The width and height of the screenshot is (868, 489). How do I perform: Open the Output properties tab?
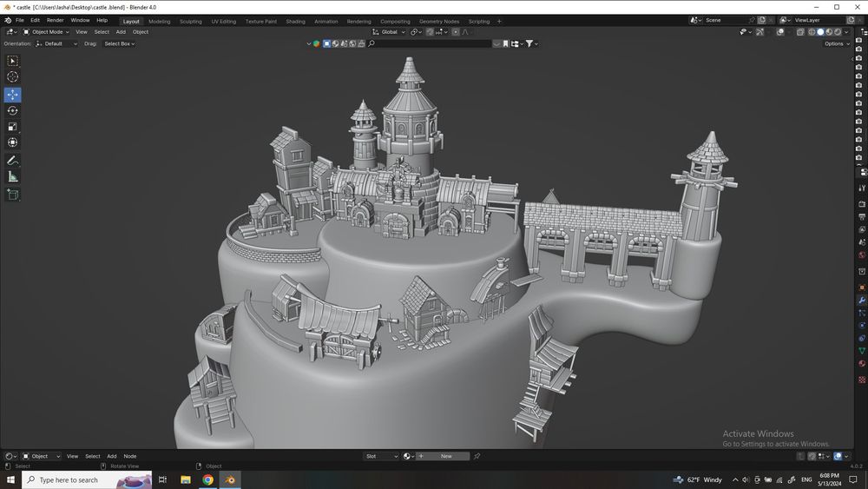pyautogui.click(x=862, y=217)
